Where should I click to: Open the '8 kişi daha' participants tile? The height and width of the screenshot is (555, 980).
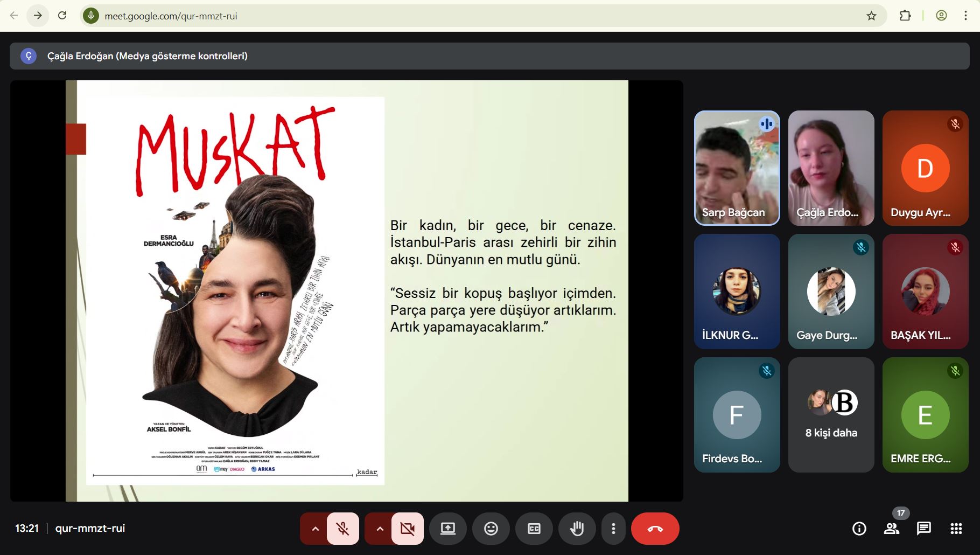[x=831, y=415]
